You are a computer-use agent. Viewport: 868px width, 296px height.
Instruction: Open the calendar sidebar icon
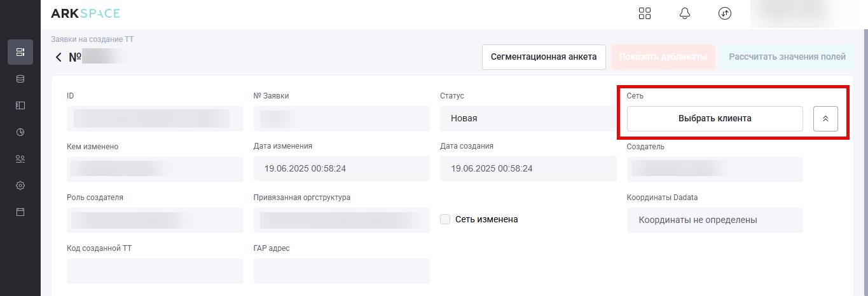(x=20, y=212)
